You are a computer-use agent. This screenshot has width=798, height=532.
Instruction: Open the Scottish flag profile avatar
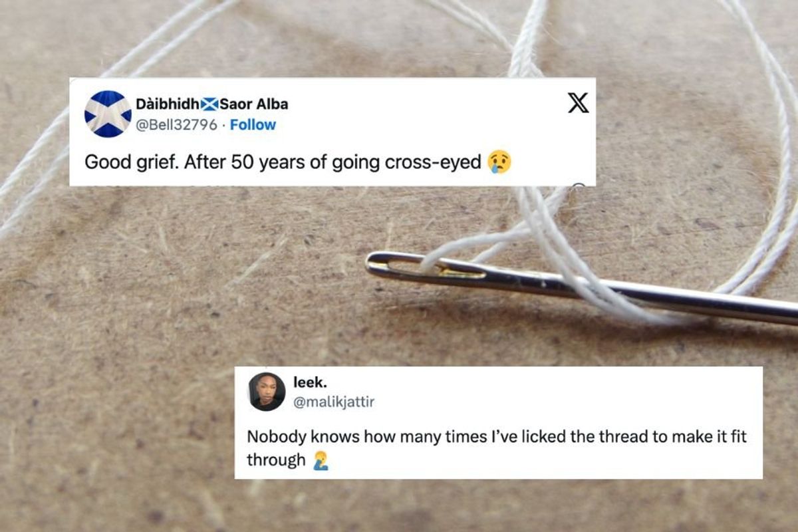(108, 114)
